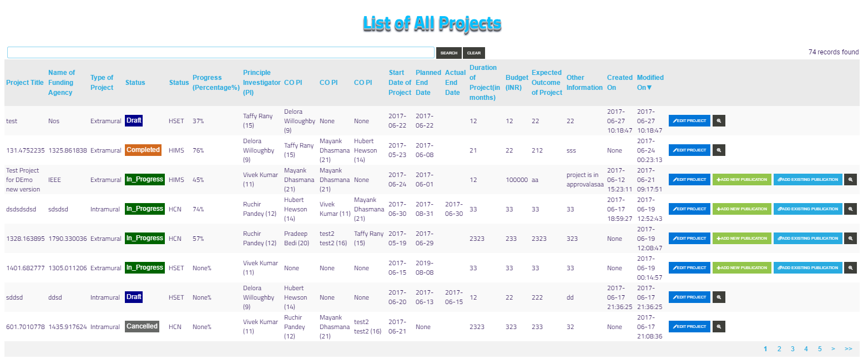View details of Test Project for DEmo
Image resolution: width=868 pixels, height=359 pixels.
click(850, 179)
